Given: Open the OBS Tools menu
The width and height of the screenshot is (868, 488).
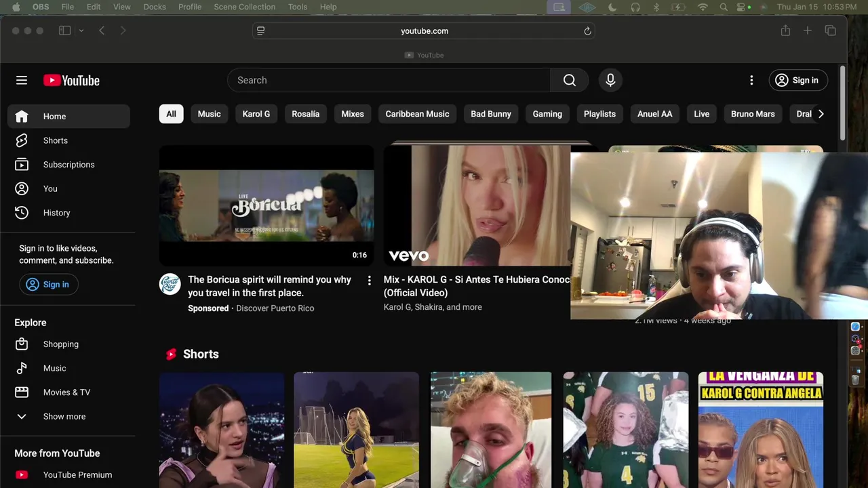Looking at the screenshot, I should [x=298, y=7].
